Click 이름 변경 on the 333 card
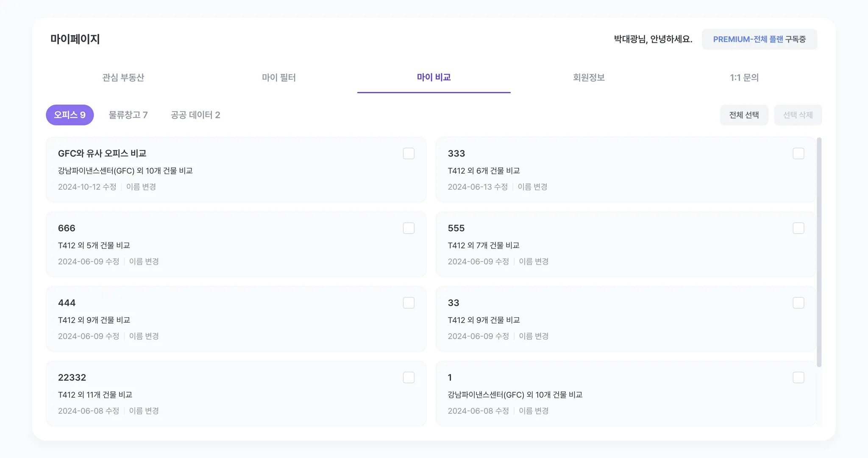This screenshot has height=458, width=868. [x=532, y=187]
